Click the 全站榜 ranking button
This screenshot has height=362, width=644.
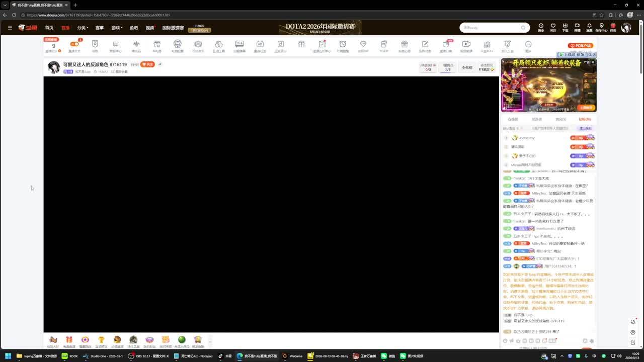(467, 67)
